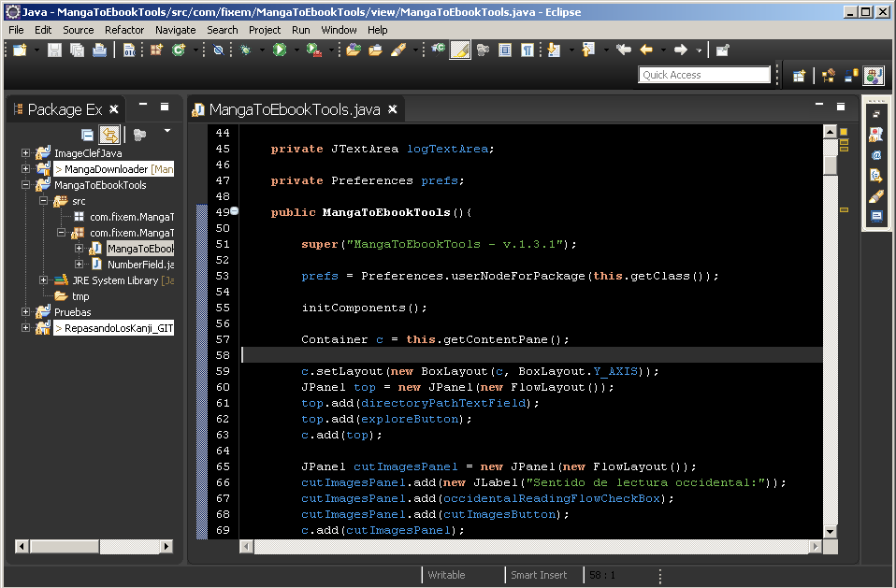Viewport: 896px width, 588px height.
Task: Open the Type Hierarchy perspective icon
Action: point(828,76)
